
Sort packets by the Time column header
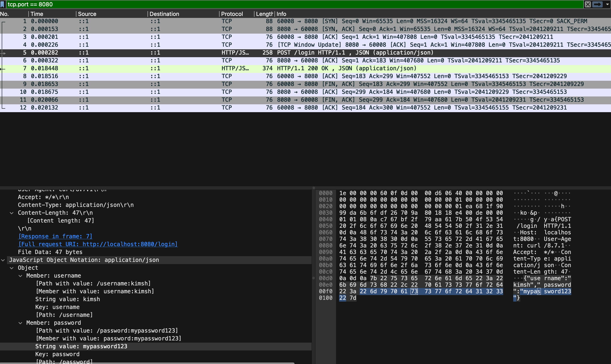click(37, 14)
